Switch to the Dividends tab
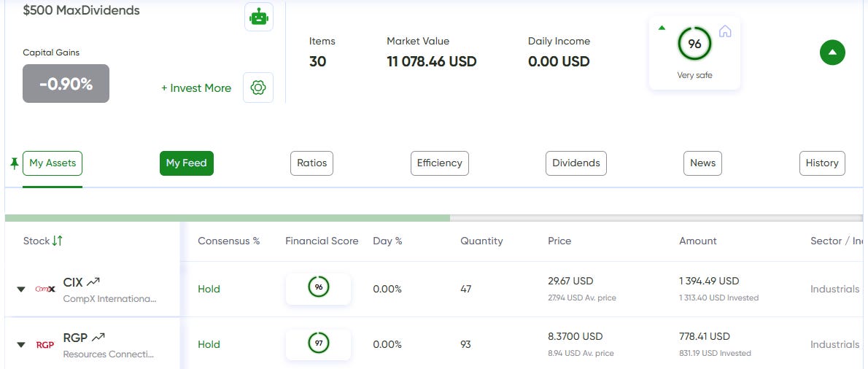The width and height of the screenshot is (868, 369). [x=576, y=163]
